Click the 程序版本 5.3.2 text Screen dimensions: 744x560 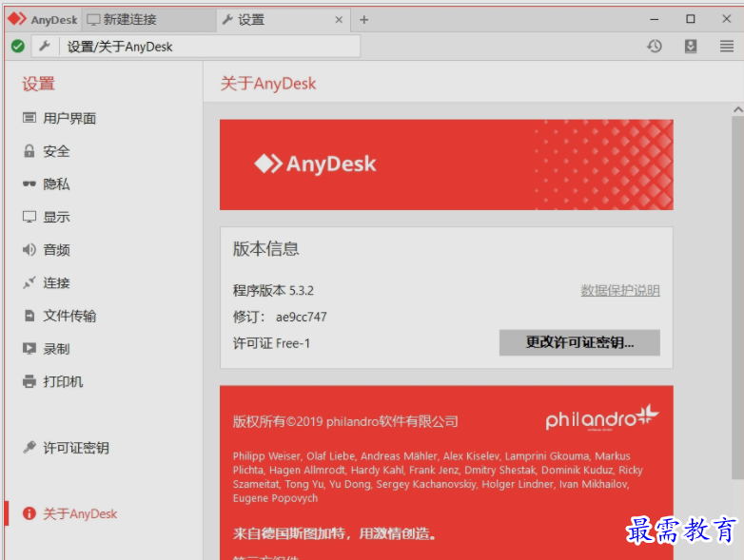coord(273,290)
